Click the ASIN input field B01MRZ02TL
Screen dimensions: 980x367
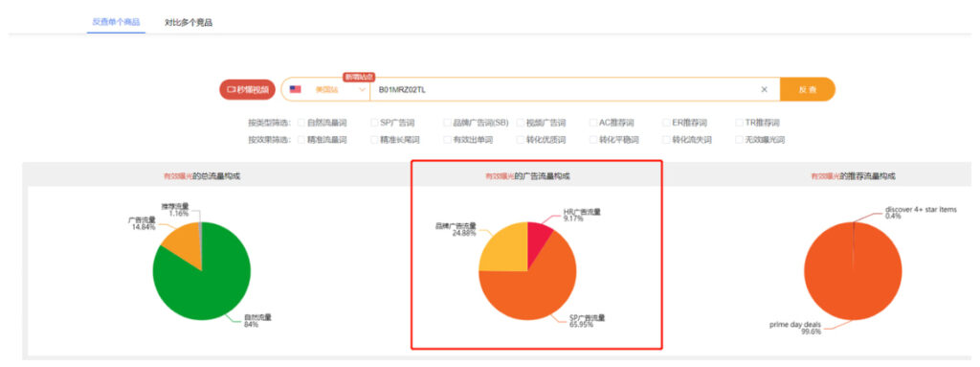(563, 89)
